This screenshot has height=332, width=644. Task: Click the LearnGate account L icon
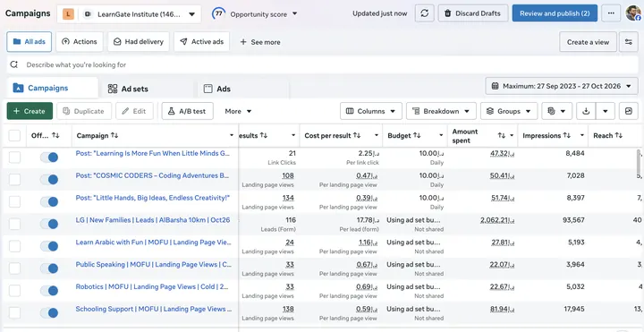pos(68,14)
